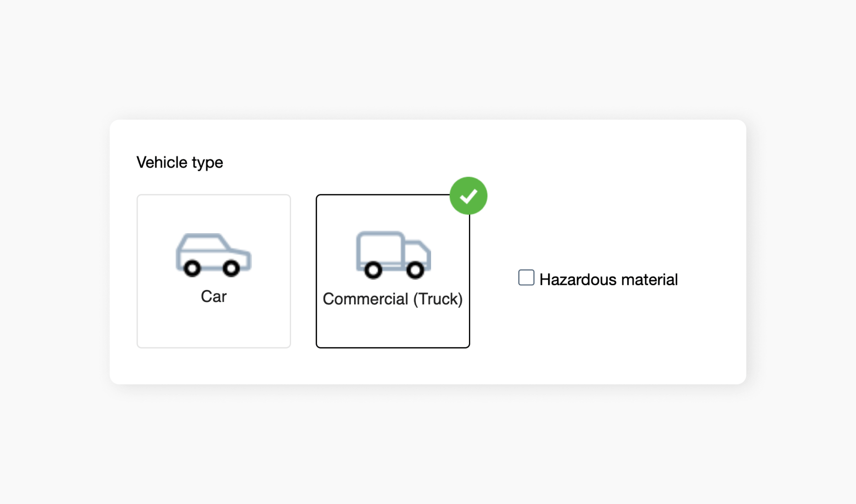Toggle hazardous material designation off
Screen dimensions: 856x504
tap(525, 277)
